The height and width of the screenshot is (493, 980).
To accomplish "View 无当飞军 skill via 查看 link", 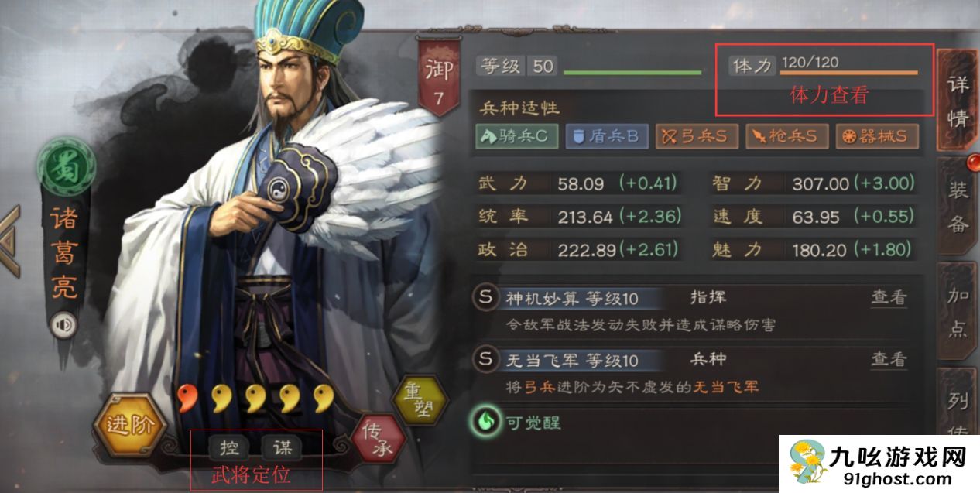I will pyautogui.click(x=889, y=359).
